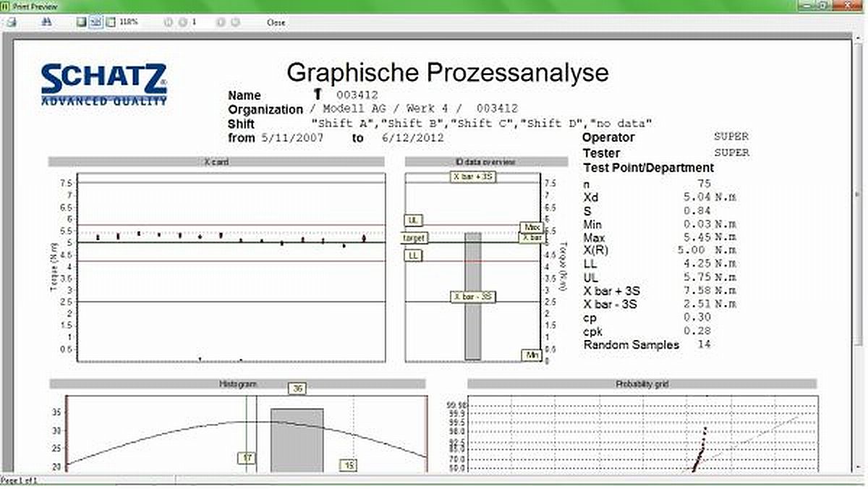Click the histogram label 17
This screenshot has width=868, height=489.
point(247,458)
